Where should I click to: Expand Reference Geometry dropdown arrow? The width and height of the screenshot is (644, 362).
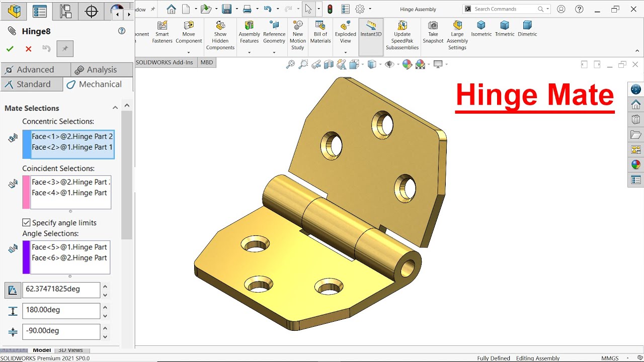[x=274, y=53]
